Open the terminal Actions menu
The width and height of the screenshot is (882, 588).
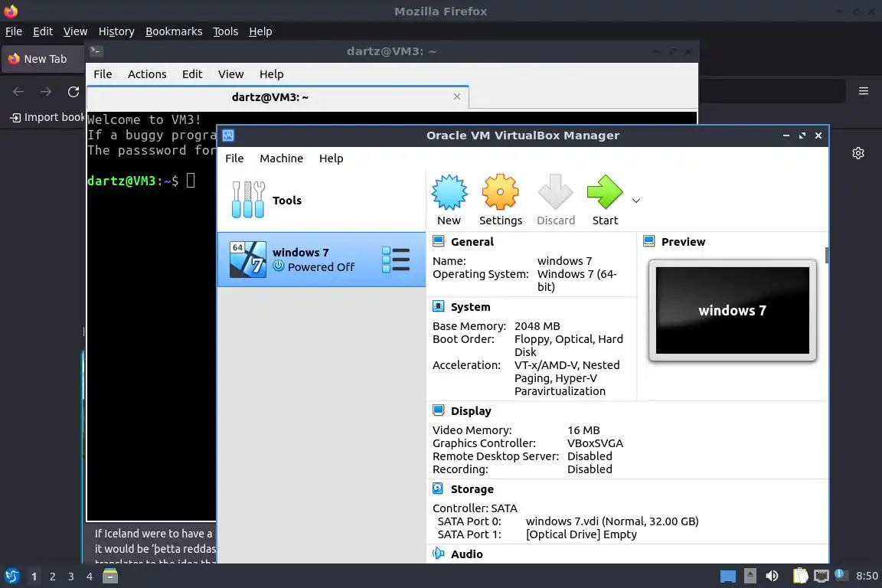(x=147, y=74)
